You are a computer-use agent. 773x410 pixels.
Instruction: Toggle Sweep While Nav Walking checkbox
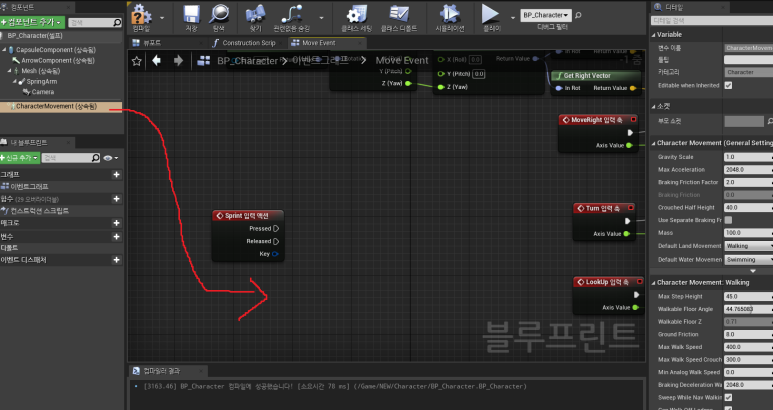pos(728,397)
